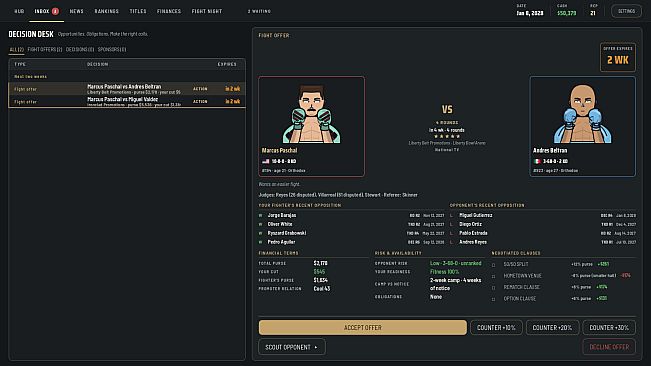
Task: Open the FIGHT NIGHT tab
Action: coord(207,11)
